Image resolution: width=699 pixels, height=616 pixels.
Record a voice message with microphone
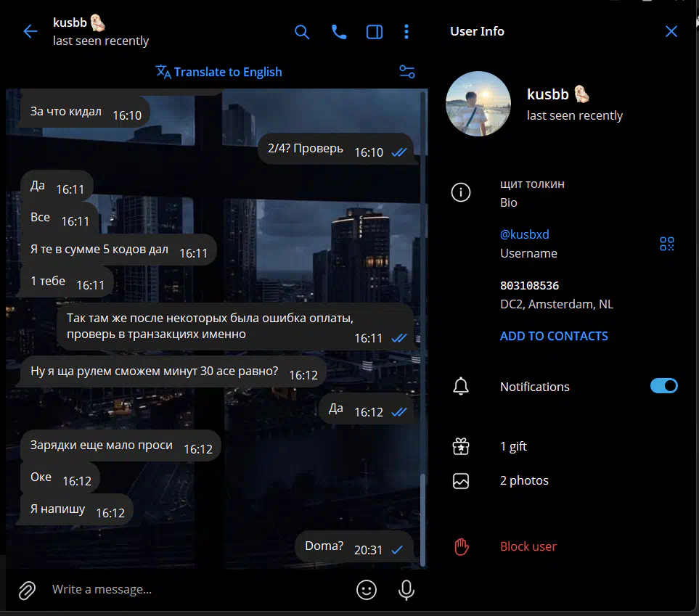click(x=406, y=590)
